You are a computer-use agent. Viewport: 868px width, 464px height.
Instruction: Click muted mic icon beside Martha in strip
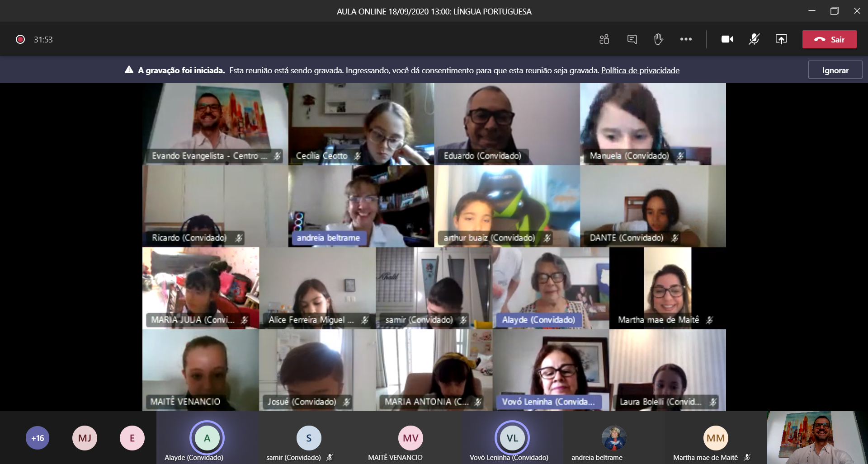tap(747, 458)
